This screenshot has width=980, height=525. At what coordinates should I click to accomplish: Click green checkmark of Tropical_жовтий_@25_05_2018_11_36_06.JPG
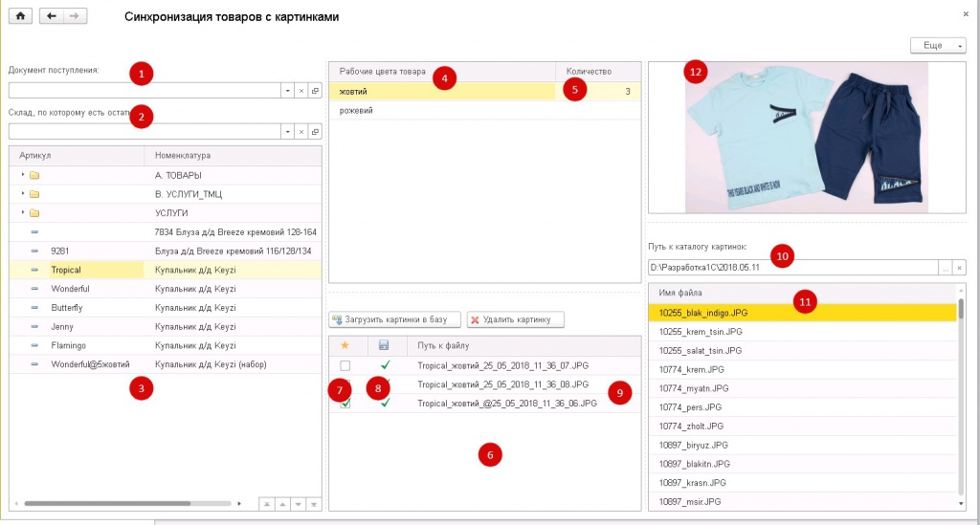(x=385, y=403)
